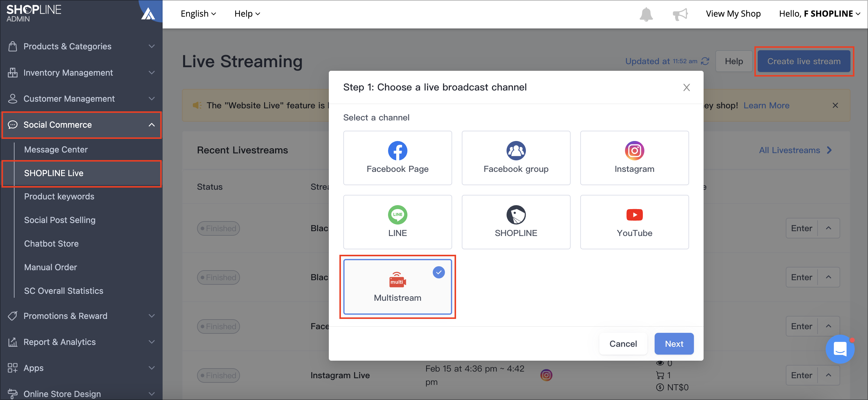Click the Next button
The height and width of the screenshot is (400, 868).
click(674, 344)
